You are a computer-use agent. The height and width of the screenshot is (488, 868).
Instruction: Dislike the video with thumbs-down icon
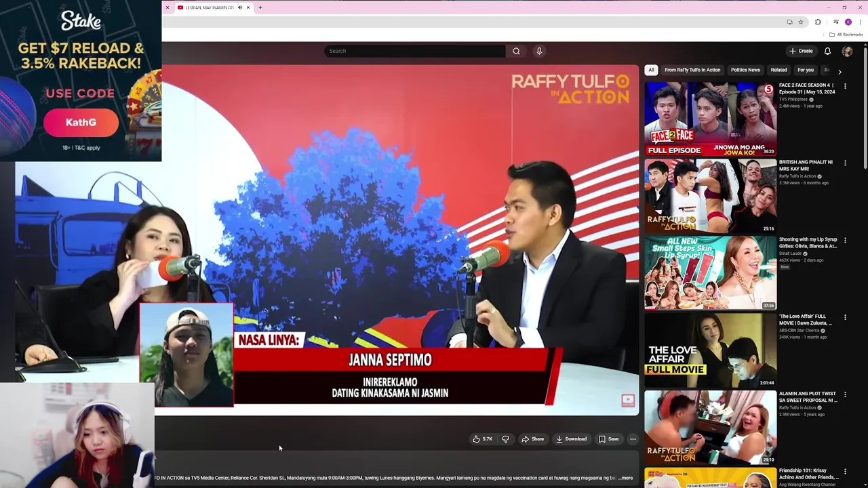click(x=505, y=439)
